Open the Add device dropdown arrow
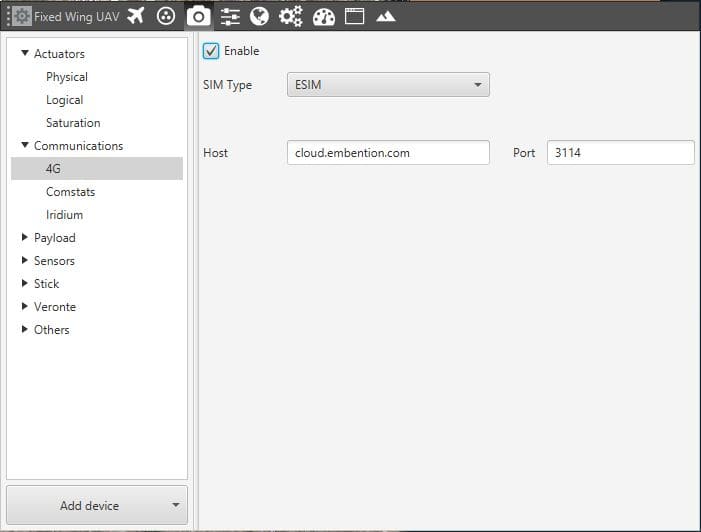701x532 pixels. point(176,505)
